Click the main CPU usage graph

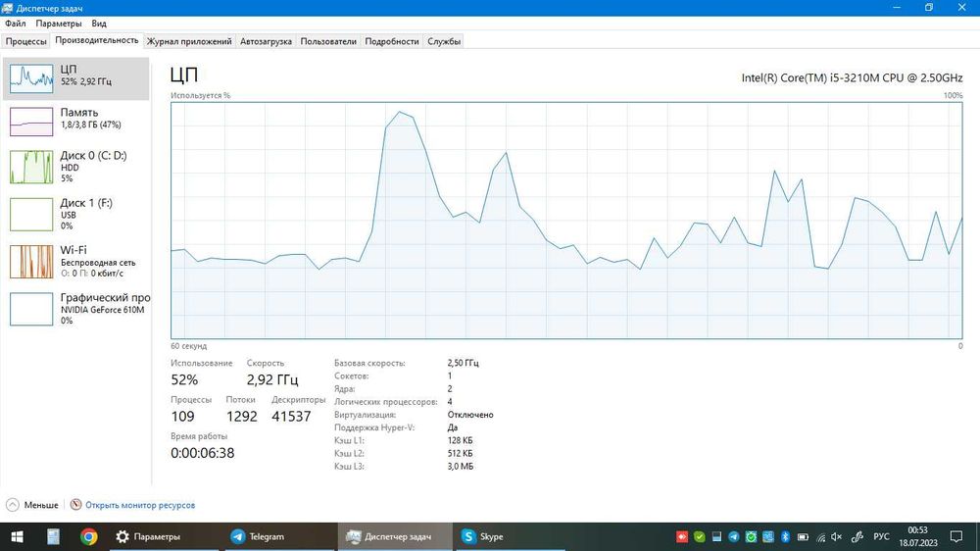point(566,221)
